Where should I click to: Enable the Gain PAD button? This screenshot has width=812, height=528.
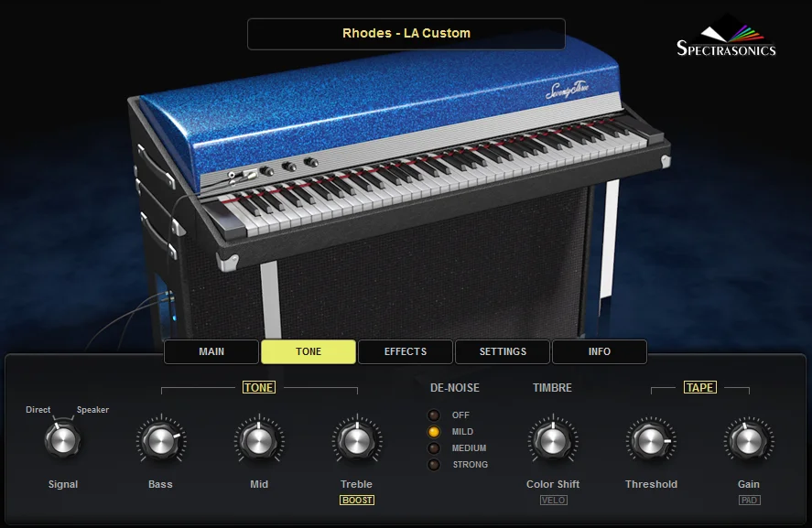click(749, 500)
